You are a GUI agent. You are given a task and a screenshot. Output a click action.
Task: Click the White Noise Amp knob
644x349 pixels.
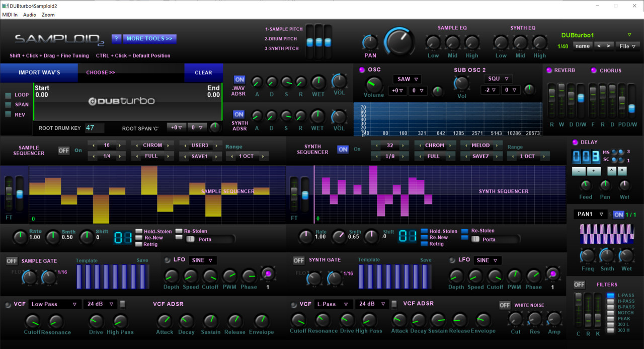point(554,319)
